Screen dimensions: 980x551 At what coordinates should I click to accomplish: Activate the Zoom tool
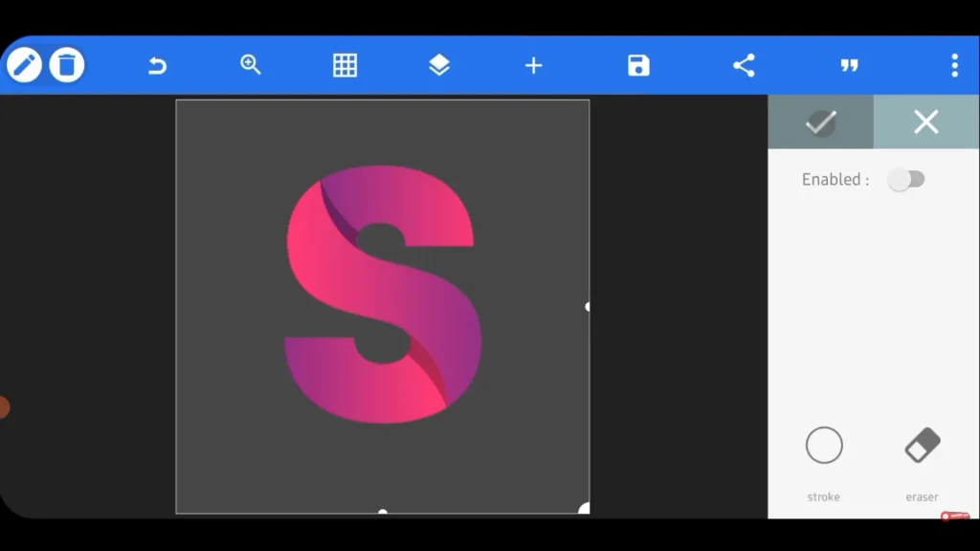pyautogui.click(x=250, y=65)
